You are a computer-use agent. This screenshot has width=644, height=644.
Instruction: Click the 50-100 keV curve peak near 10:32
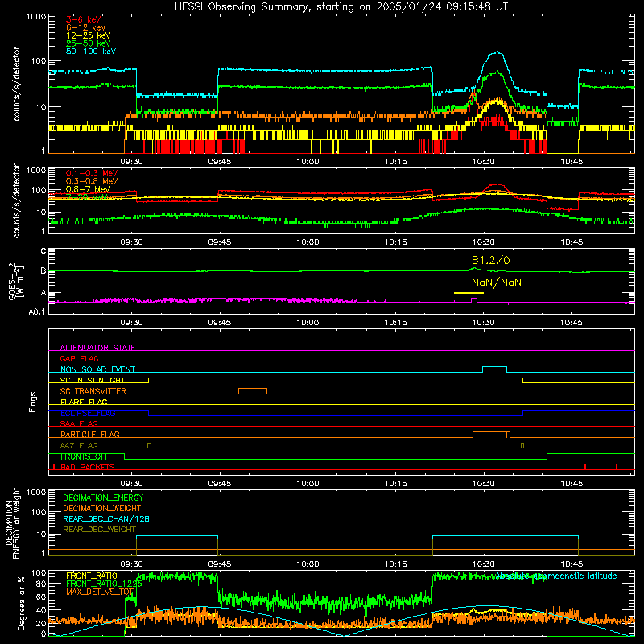click(497, 52)
